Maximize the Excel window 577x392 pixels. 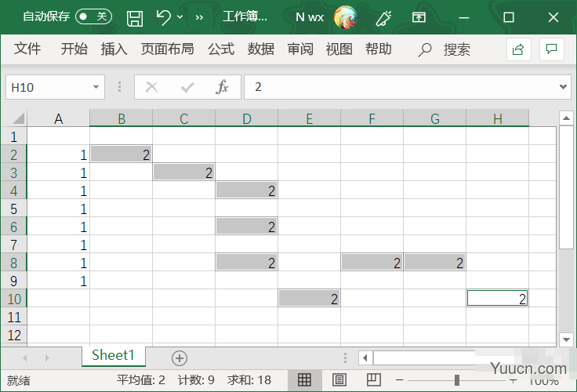(509, 17)
